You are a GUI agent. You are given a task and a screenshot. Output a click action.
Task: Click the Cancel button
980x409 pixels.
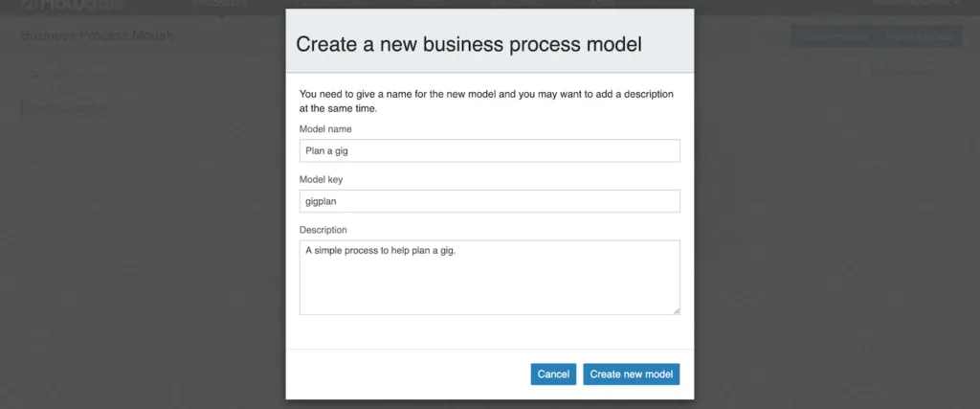(553, 374)
